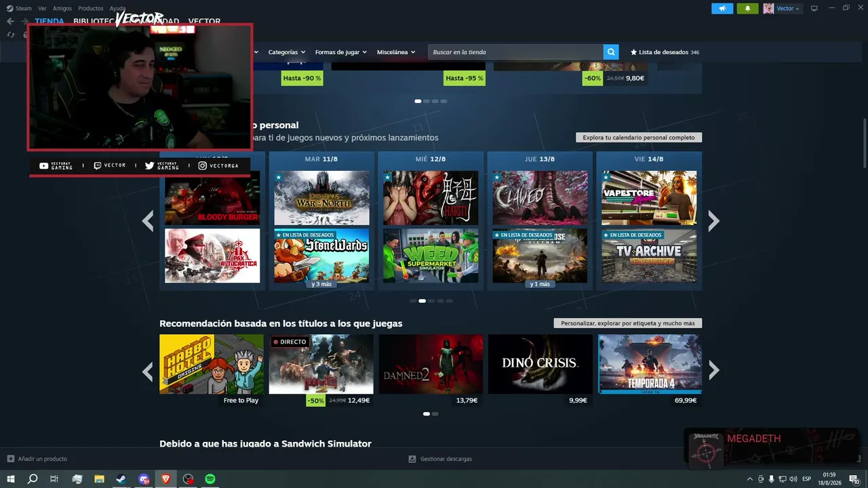Open the StoneWards game tile
The width and height of the screenshot is (868, 488).
click(x=321, y=256)
